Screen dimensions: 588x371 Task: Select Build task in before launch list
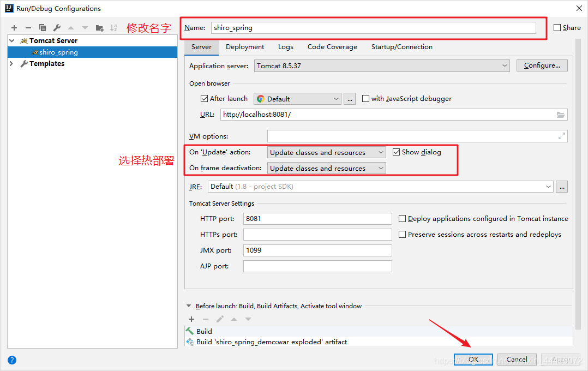pos(379,331)
